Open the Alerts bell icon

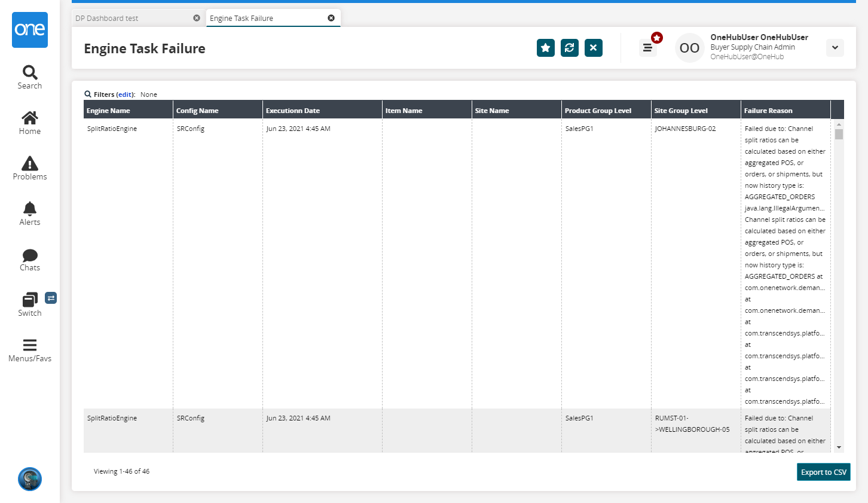pyautogui.click(x=30, y=214)
